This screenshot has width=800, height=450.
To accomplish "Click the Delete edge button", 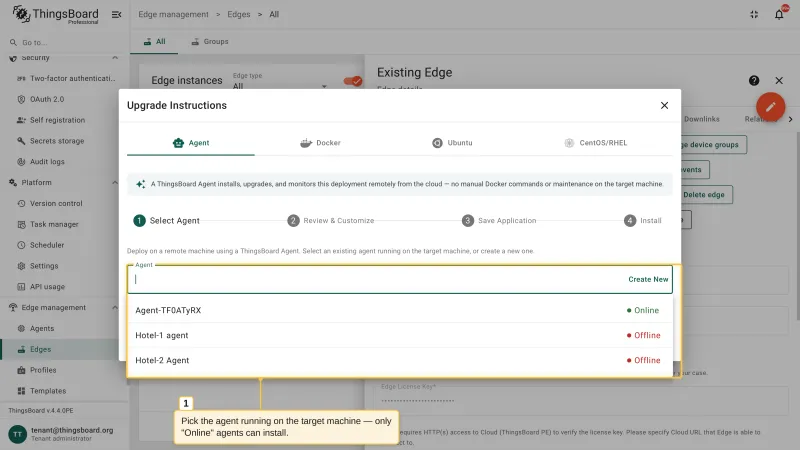I will 707,194.
